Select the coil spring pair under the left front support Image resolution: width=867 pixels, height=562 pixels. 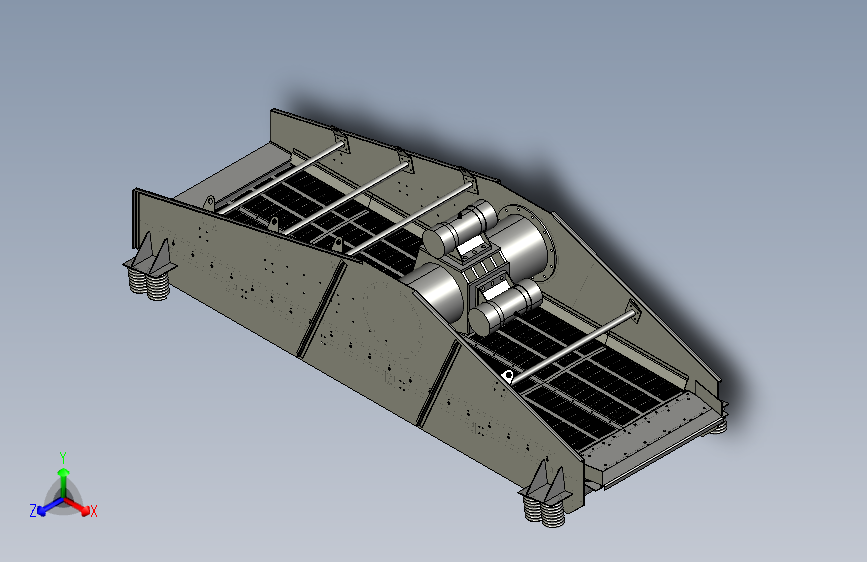pos(149,284)
